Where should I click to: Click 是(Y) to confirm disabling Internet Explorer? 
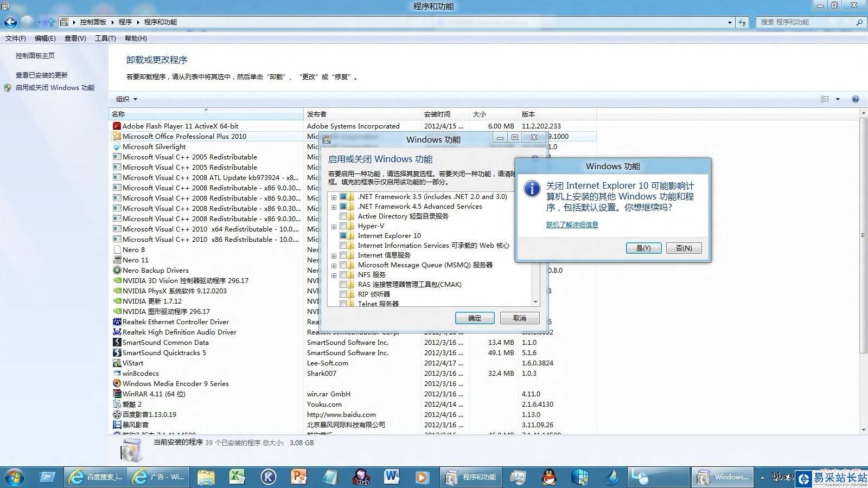coord(643,248)
